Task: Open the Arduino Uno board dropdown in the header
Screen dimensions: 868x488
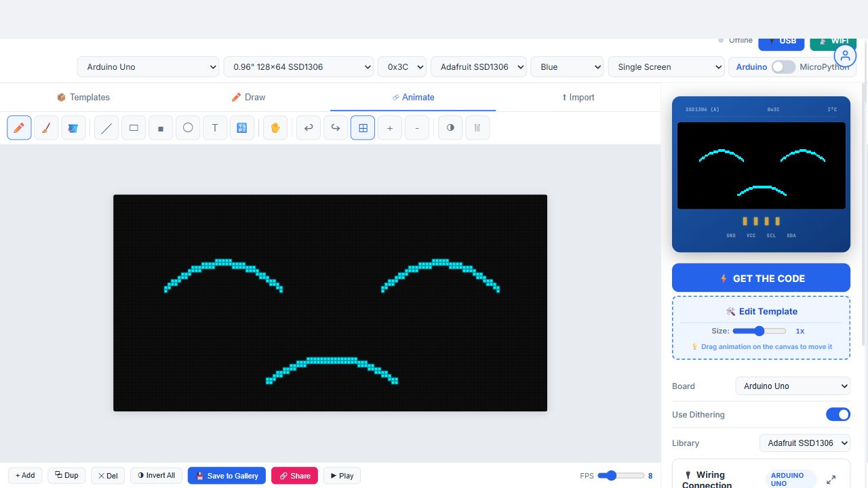Action: tap(148, 67)
